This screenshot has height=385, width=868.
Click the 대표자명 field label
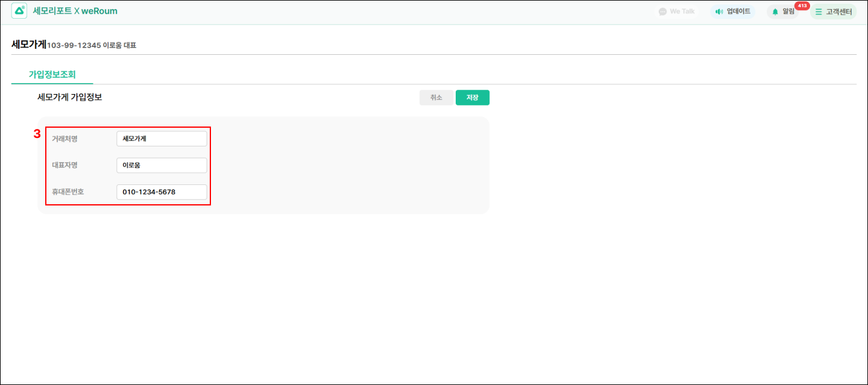pyautogui.click(x=64, y=165)
